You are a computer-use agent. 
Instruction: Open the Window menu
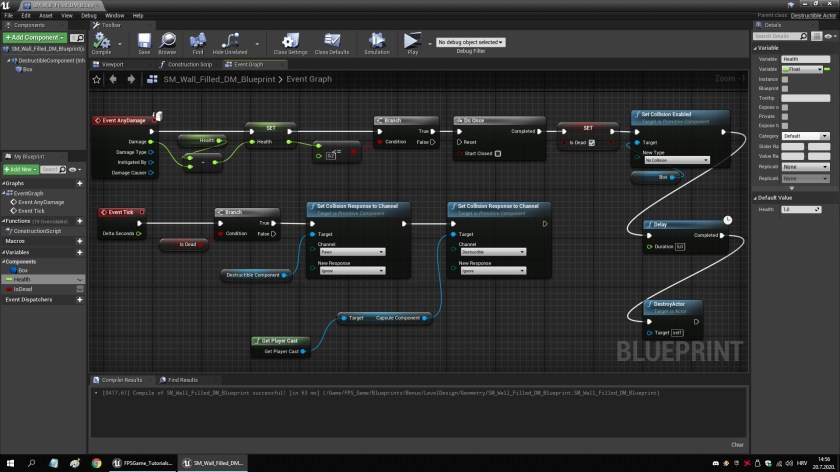coord(115,16)
